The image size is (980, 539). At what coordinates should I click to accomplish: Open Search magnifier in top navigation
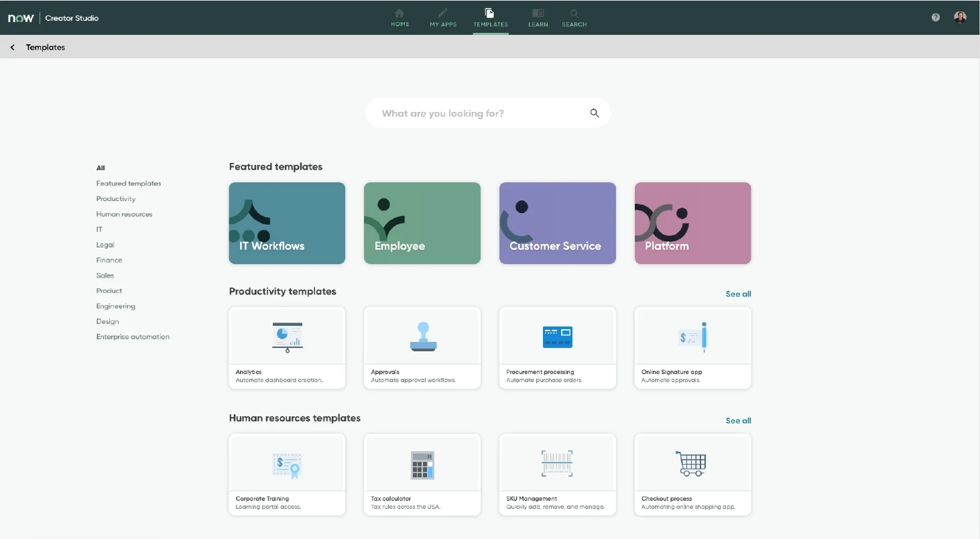574,13
